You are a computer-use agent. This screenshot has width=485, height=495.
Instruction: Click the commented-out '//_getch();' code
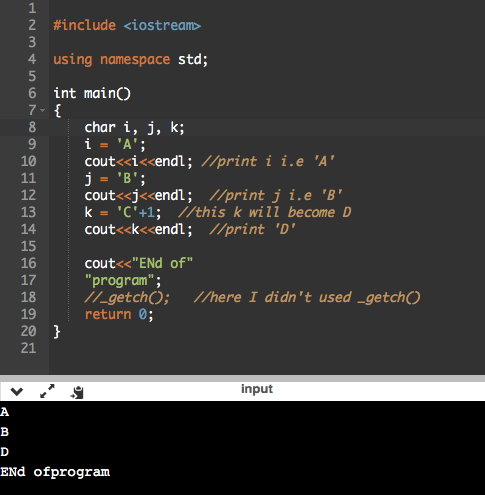tap(127, 297)
